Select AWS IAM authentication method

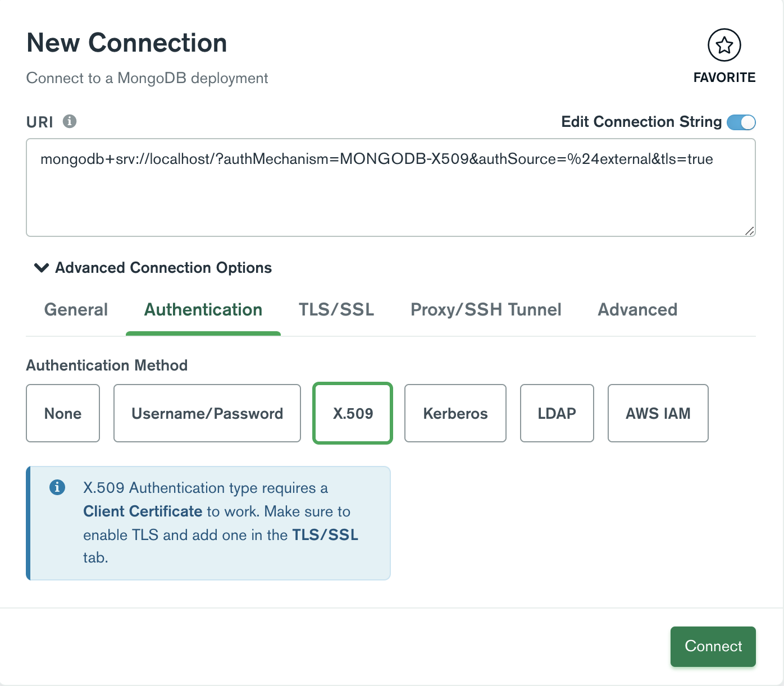click(658, 413)
